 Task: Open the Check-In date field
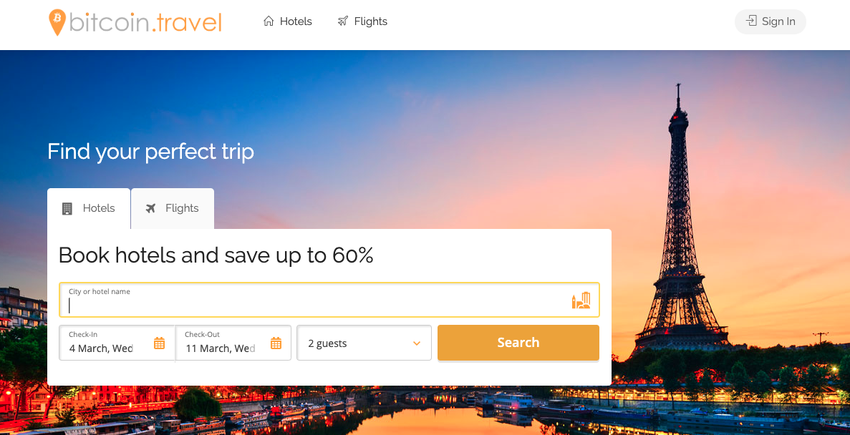(x=117, y=343)
